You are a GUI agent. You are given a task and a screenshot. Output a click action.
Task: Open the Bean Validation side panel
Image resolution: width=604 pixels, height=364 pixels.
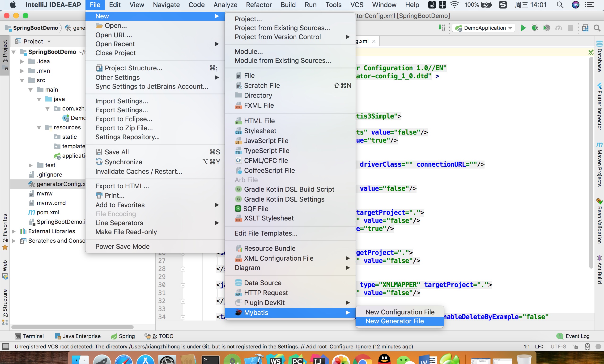tap(599, 221)
